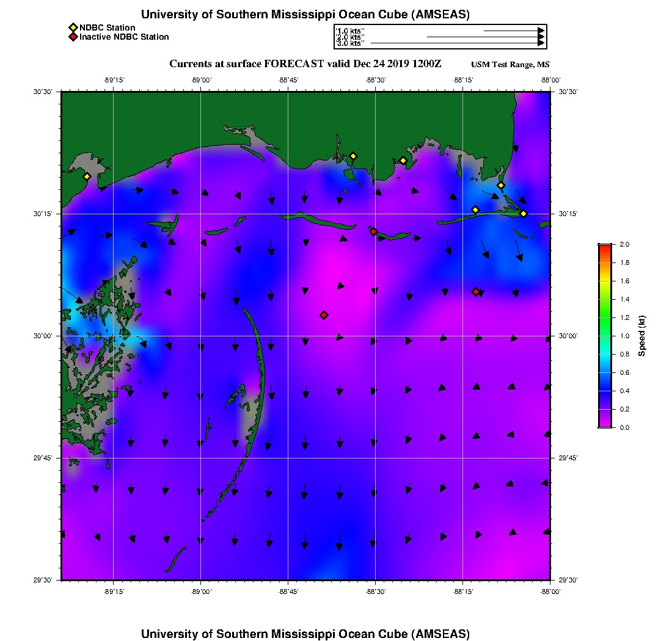Select the red inactive station on the 88°30' line

click(x=373, y=231)
